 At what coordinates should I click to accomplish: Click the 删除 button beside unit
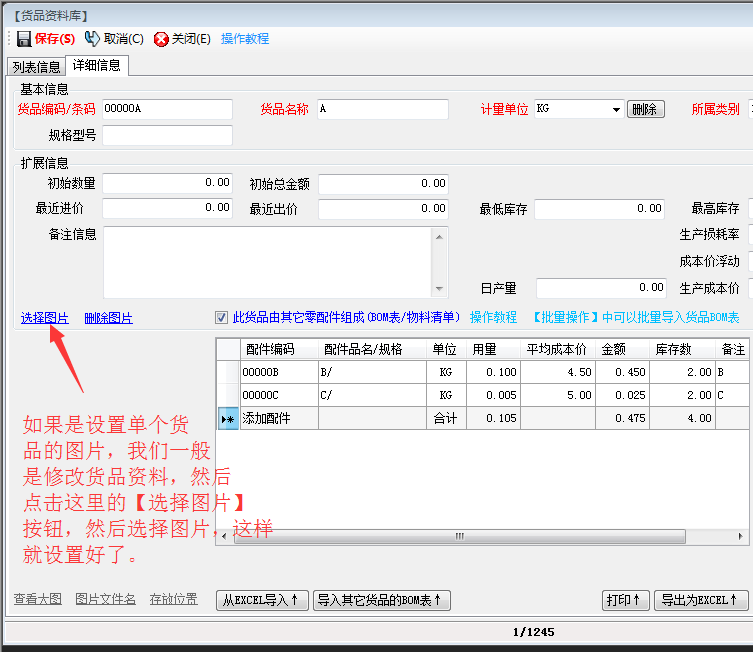click(x=645, y=110)
